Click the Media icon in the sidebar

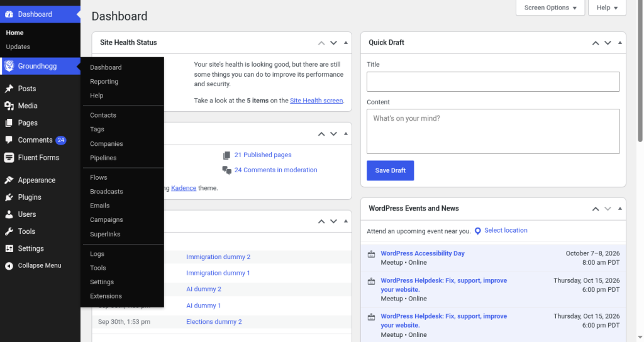click(x=9, y=106)
